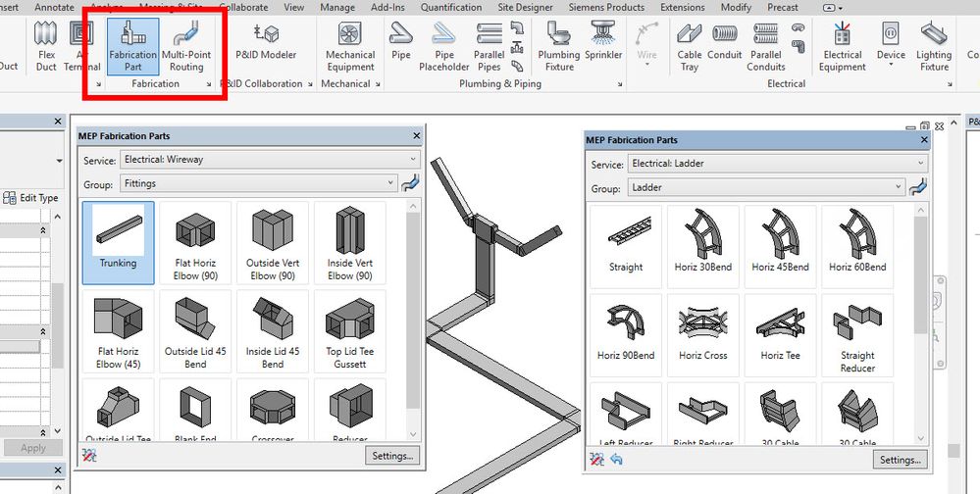Click the back arrow in the Ladder palette
The width and height of the screenshot is (980, 494).
[x=617, y=460]
